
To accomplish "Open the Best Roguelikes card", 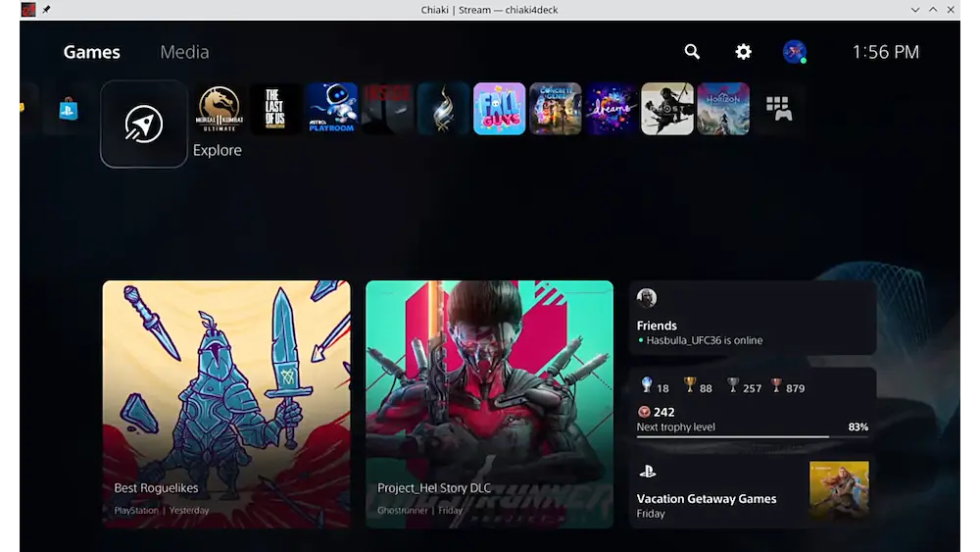I will pyautogui.click(x=226, y=404).
